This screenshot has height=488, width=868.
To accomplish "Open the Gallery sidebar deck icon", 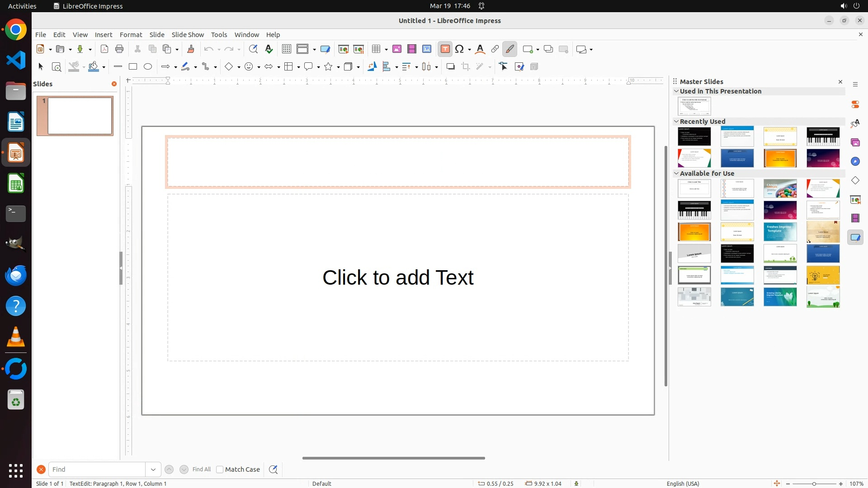I will (855, 143).
